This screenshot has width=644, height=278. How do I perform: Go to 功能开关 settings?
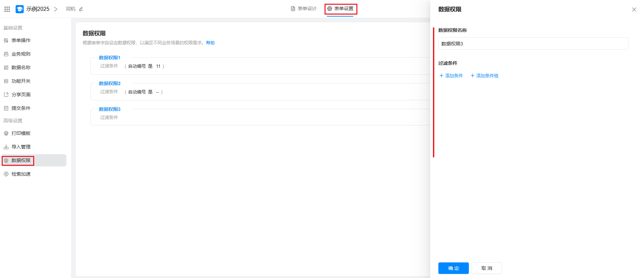click(x=21, y=81)
